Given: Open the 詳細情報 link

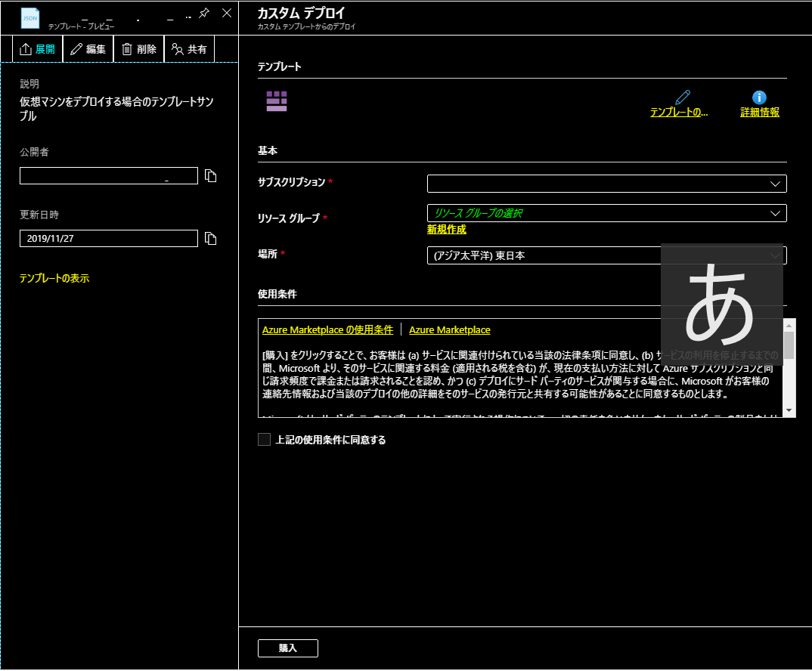Looking at the screenshot, I should coord(760,112).
